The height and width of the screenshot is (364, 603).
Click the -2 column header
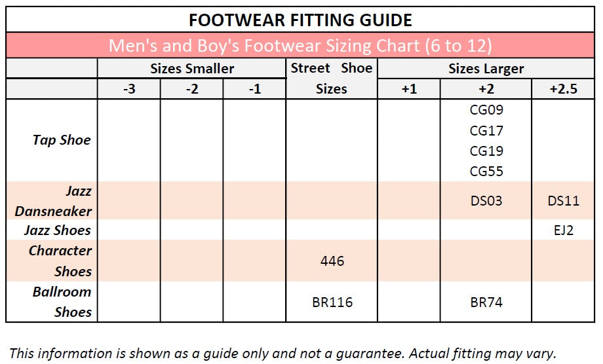pos(191,89)
